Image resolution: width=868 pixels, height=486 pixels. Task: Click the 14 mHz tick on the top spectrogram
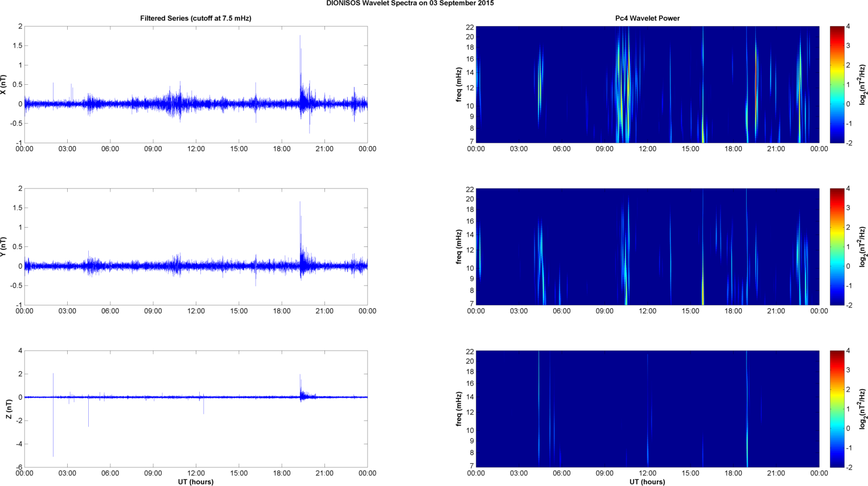click(x=470, y=73)
